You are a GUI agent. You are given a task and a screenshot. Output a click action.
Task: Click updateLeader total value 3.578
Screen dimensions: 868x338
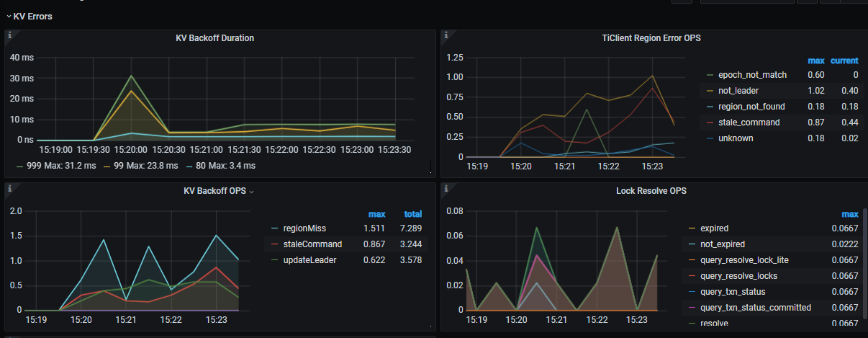[410, 259]
